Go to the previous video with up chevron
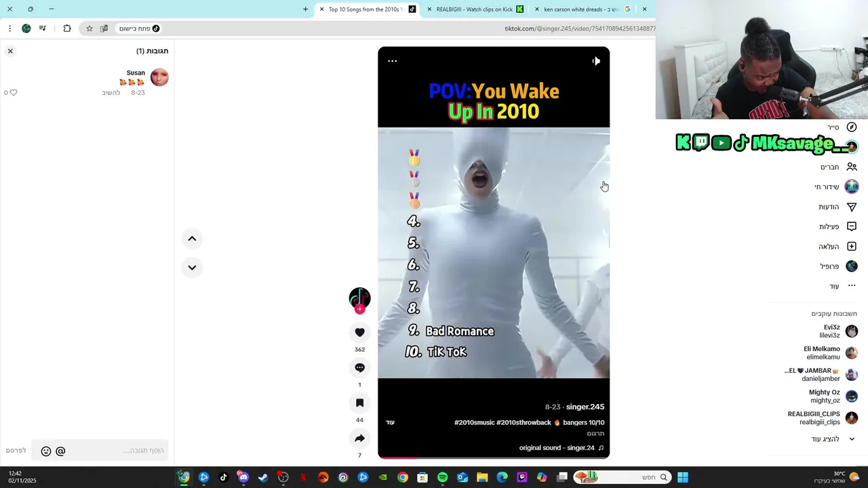The width and height of the screenshot is (868, 488). pos(192,239)
